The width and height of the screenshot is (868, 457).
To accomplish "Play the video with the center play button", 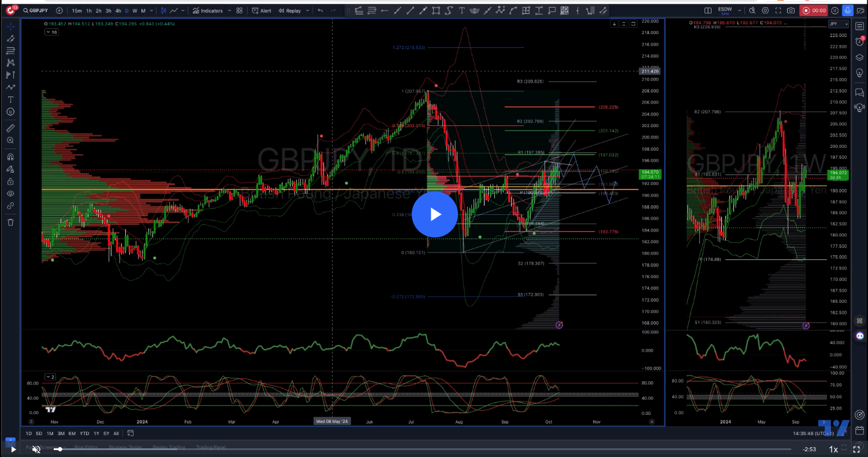I will (435, 214).
